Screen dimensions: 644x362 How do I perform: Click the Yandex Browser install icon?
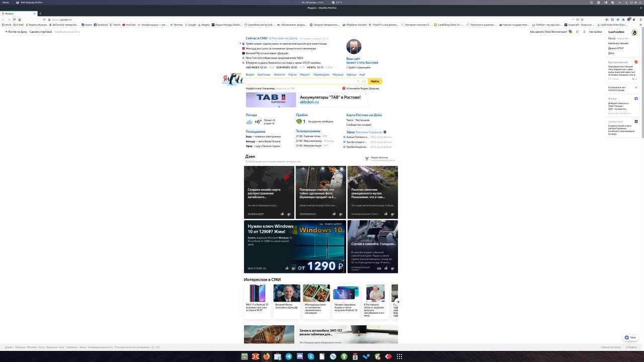[344, 88]
